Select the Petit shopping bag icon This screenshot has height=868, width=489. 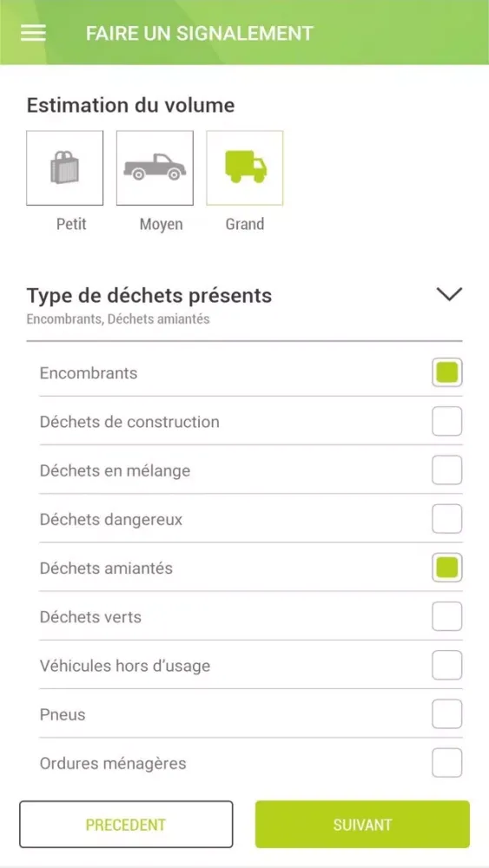tap(65, 168)
